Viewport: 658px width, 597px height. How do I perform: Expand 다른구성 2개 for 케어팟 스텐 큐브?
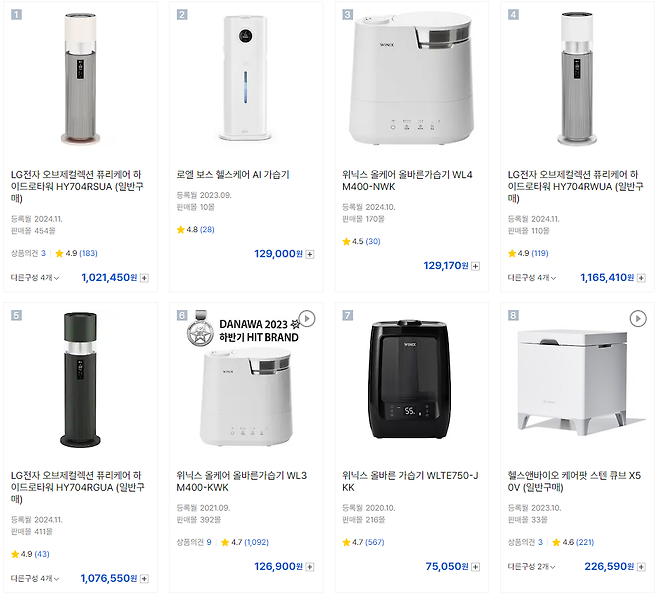click(x=531, y=566)
